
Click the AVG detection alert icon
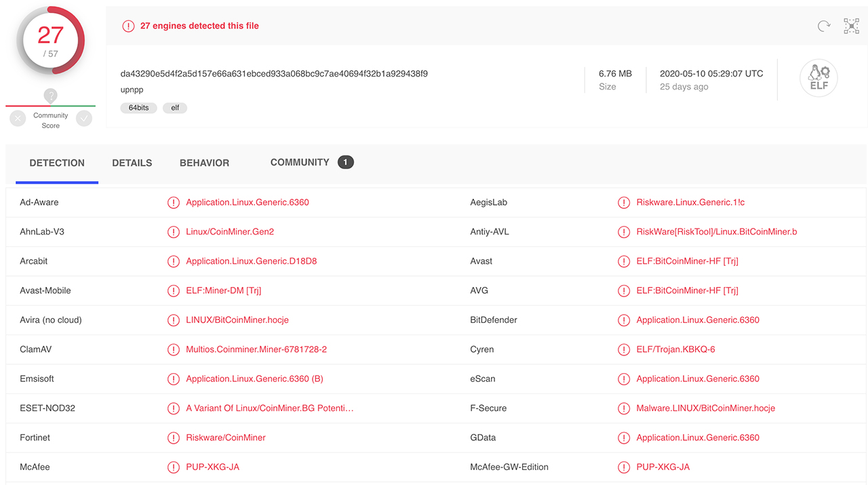[x=624, y=290]
